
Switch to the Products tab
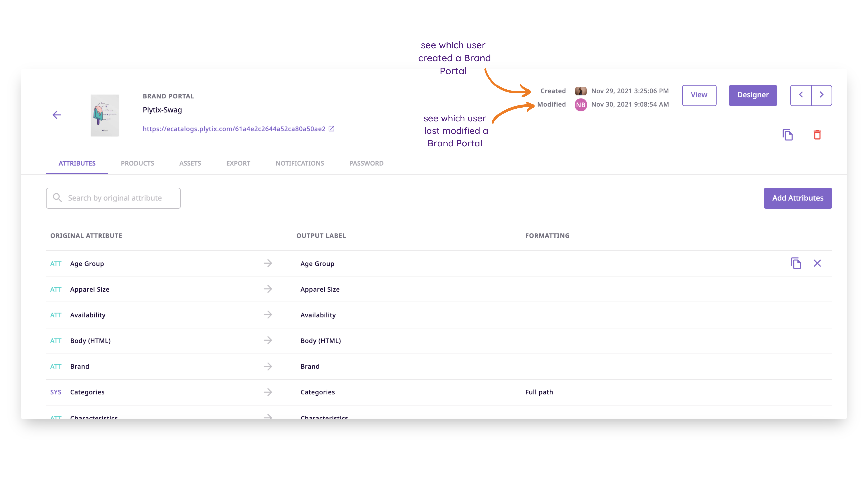tap(137, 163)
